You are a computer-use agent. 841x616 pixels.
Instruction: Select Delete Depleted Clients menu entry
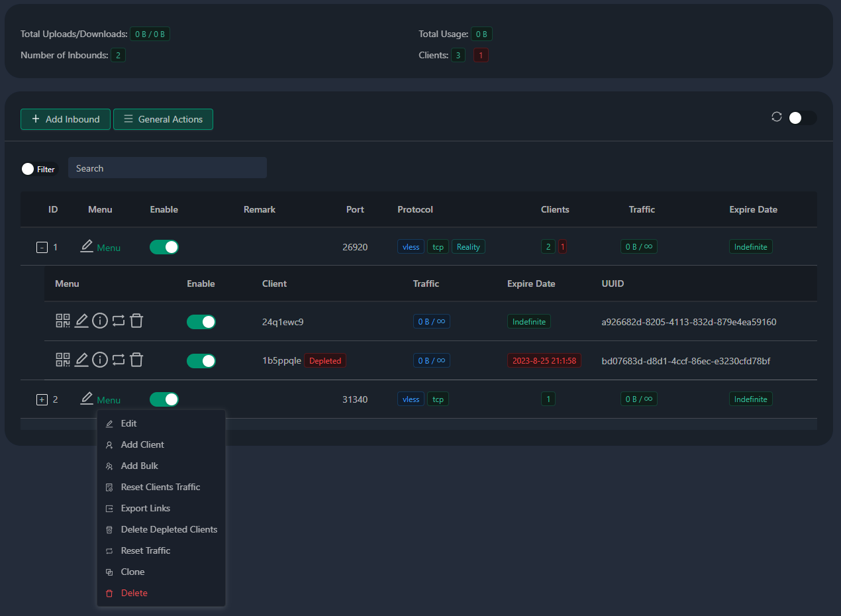169,529
